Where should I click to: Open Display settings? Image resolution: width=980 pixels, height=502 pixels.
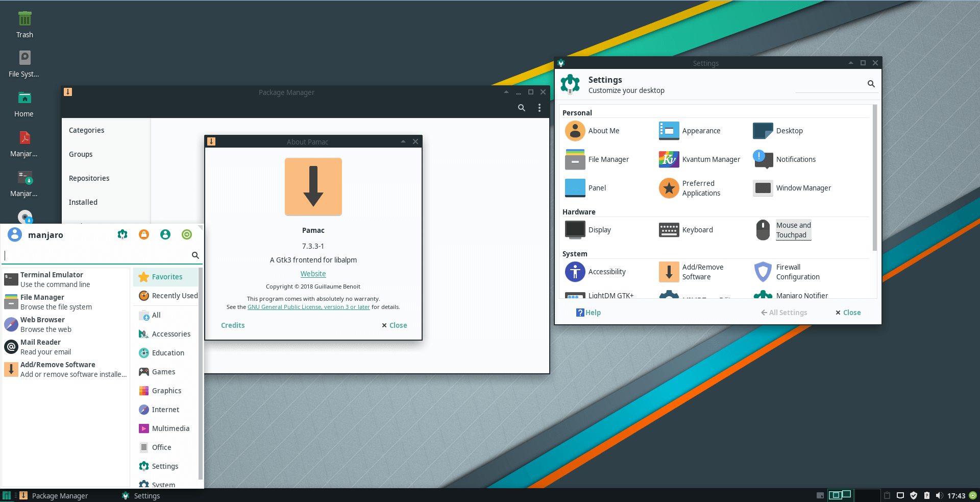pyautogui.click(x=588, y=230)
